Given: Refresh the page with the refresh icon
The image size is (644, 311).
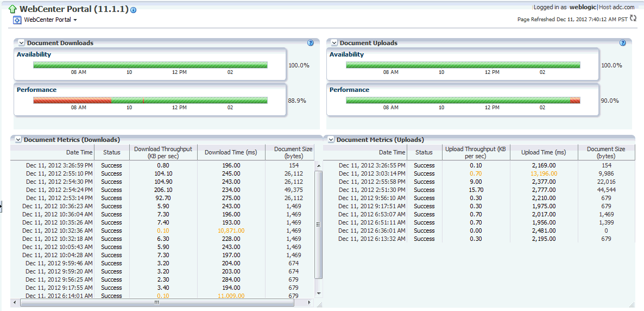Looking at the screenshot, I should click(x=633, y=18).
